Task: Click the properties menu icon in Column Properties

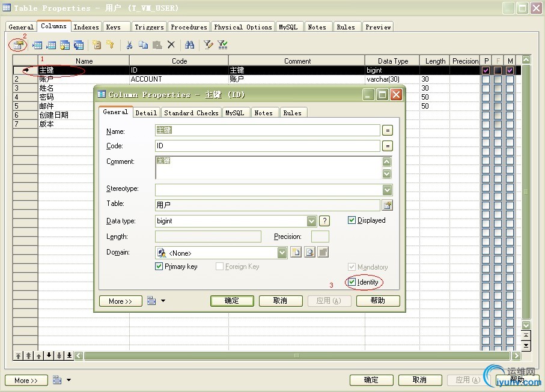Action: point(151,301)
